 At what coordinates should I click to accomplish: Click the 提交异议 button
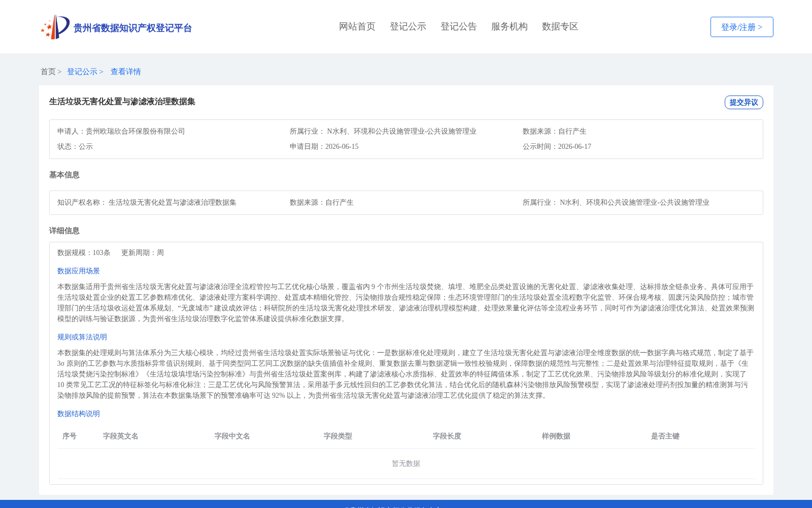(x=743, y=102)
